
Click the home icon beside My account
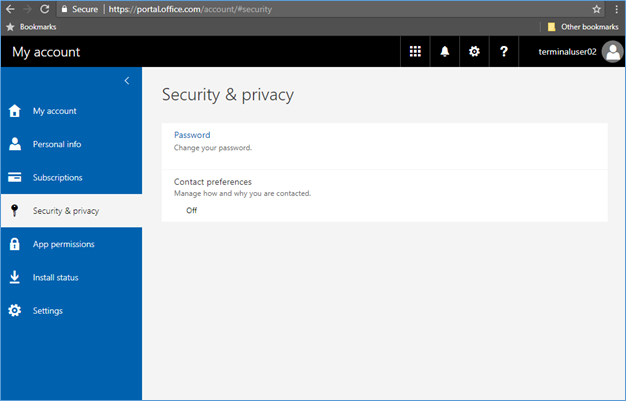(x=15, y=111)
